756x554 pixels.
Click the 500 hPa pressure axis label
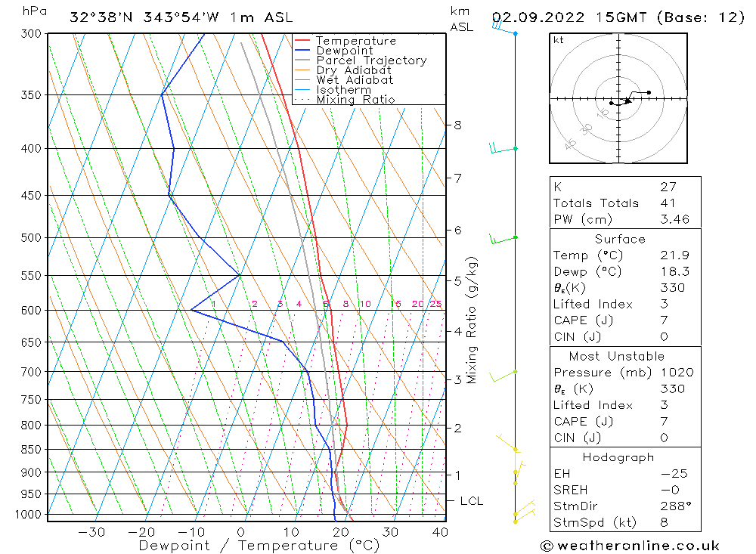click(x=31, y=238)
